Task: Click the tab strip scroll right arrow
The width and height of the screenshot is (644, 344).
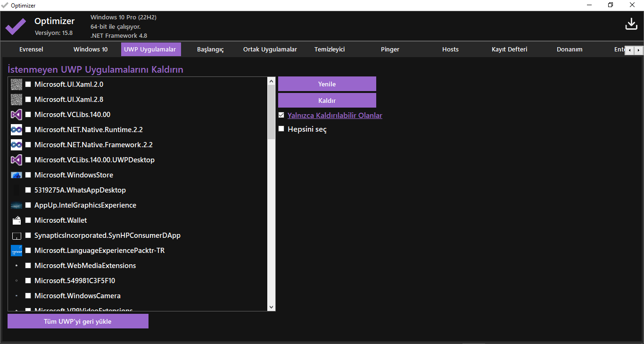Action: 638,50
